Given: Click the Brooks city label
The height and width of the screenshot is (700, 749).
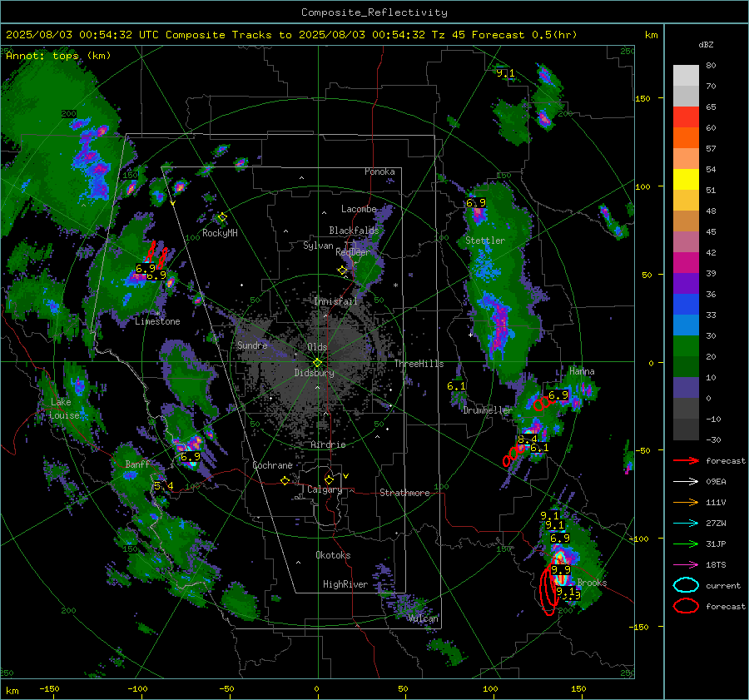Looking at the screenshot, I should click(592, 583).
